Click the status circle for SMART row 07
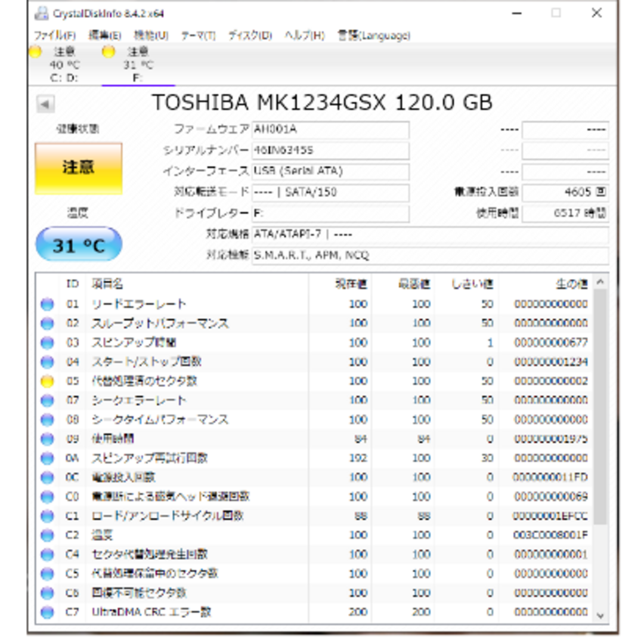The image size is (644, 644). (47, 400)
